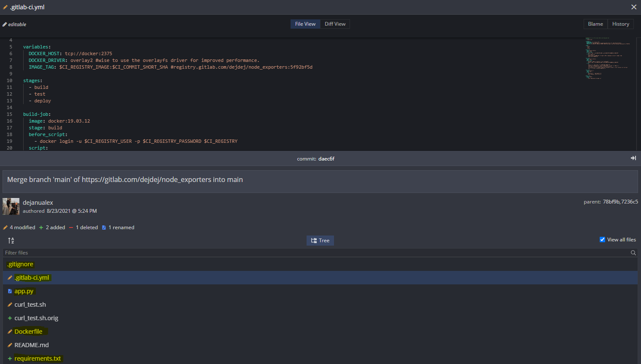Click 'stage: build' code line

[46, 128]
